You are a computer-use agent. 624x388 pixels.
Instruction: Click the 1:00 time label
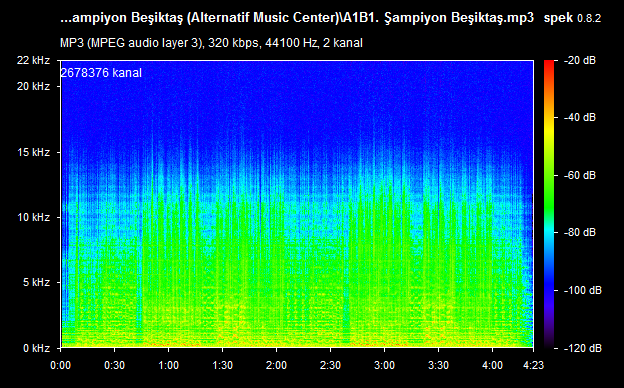click(168, 365)
